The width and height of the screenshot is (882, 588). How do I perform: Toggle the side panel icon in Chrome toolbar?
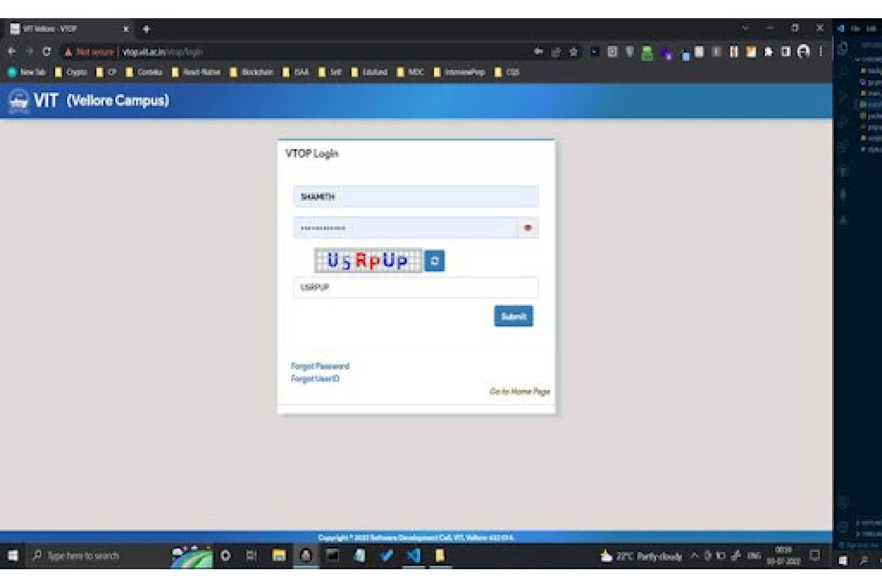(x=786, y=52)
